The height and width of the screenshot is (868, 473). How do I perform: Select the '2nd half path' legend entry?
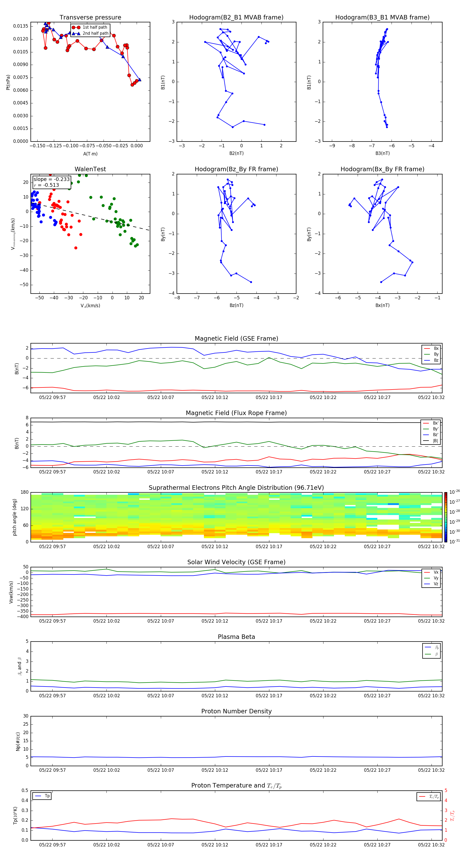tap(90, 33)
